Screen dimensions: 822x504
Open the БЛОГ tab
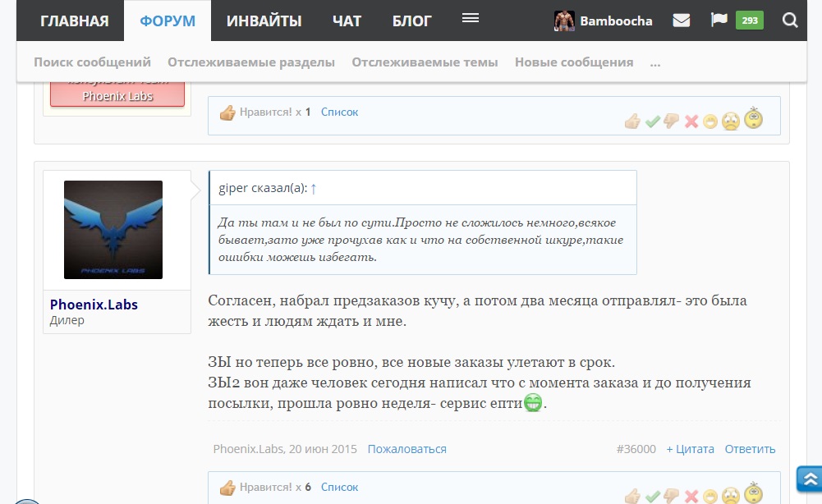point(411,21)
